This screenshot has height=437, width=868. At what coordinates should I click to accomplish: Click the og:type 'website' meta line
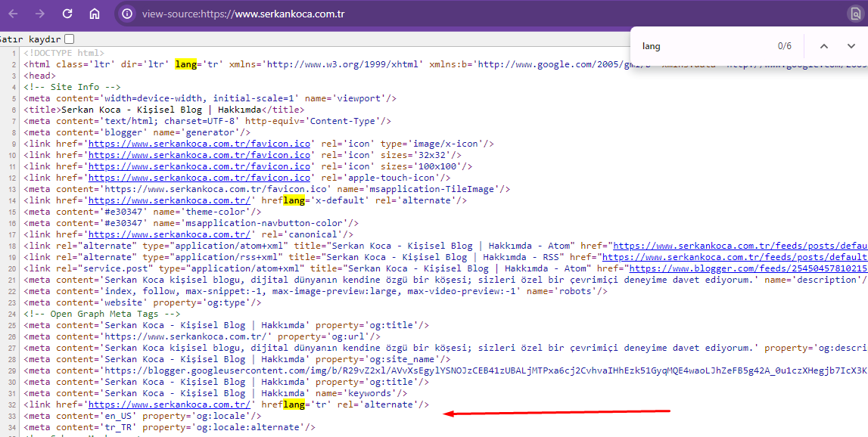[x=142, y=302]
